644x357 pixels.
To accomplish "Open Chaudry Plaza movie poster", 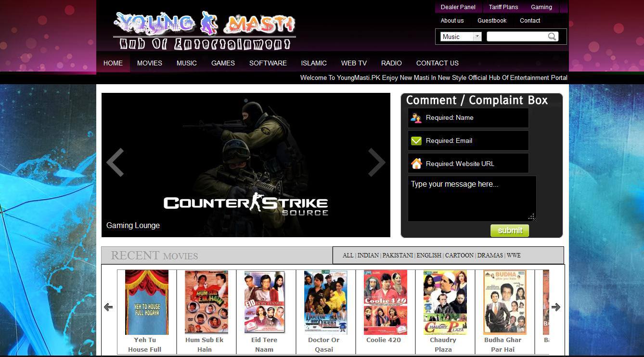I will [445, 302].
